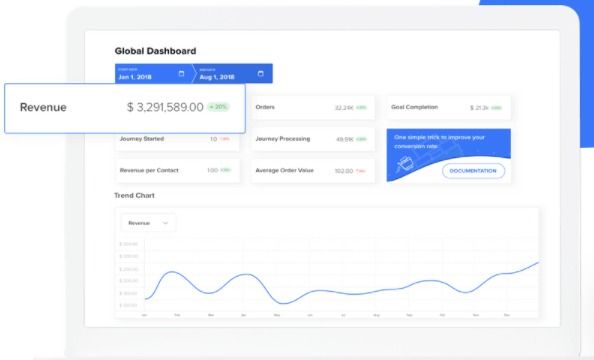Open the highlighted Revenue card
594x360 pixels.
[125, 108]
